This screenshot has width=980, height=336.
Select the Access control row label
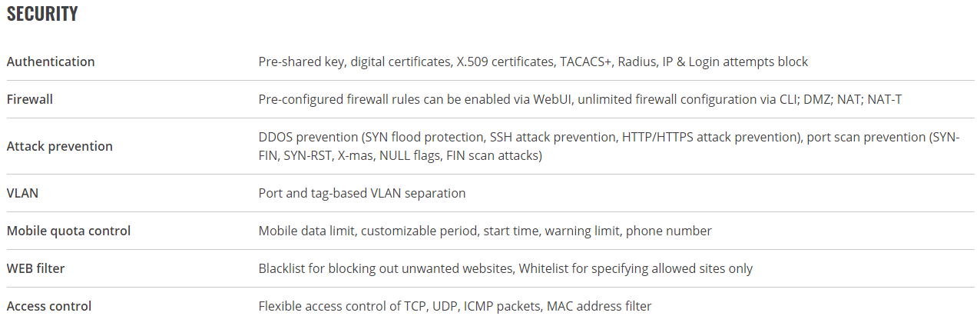tap(49, 306)
